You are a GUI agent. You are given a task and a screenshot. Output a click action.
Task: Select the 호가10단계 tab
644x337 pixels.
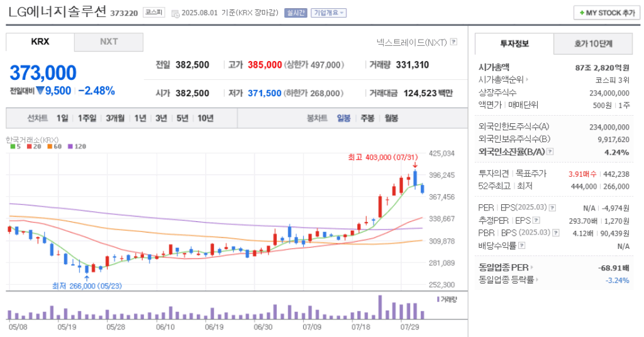(593, 44)
